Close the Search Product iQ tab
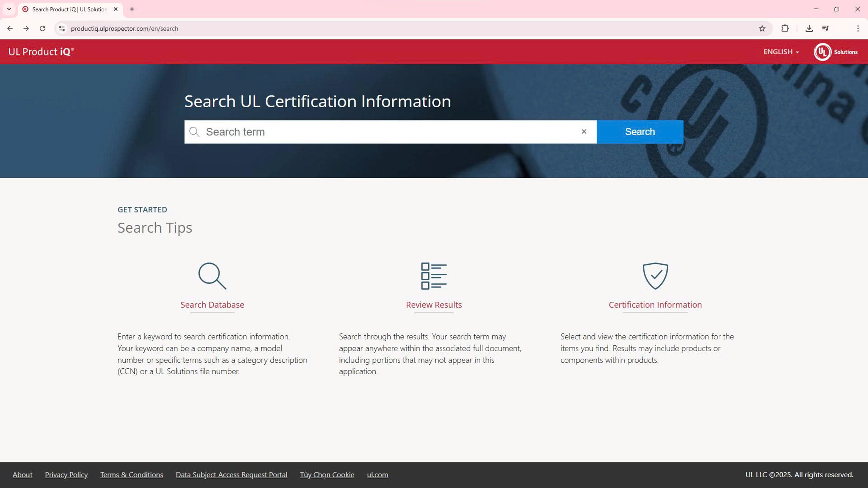This screenshot has height=488, width=868. 116,9
